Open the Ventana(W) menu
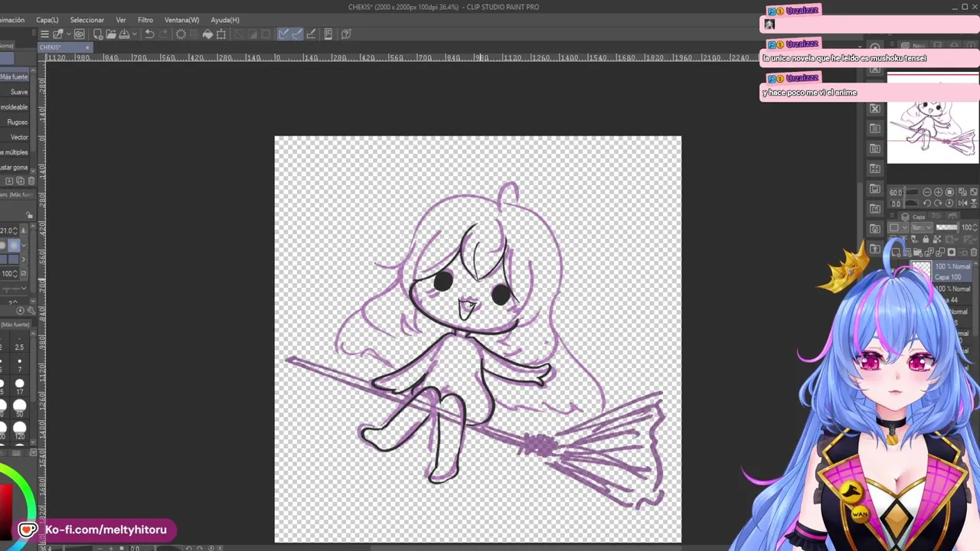980x551 pixels. coord(181,20)
